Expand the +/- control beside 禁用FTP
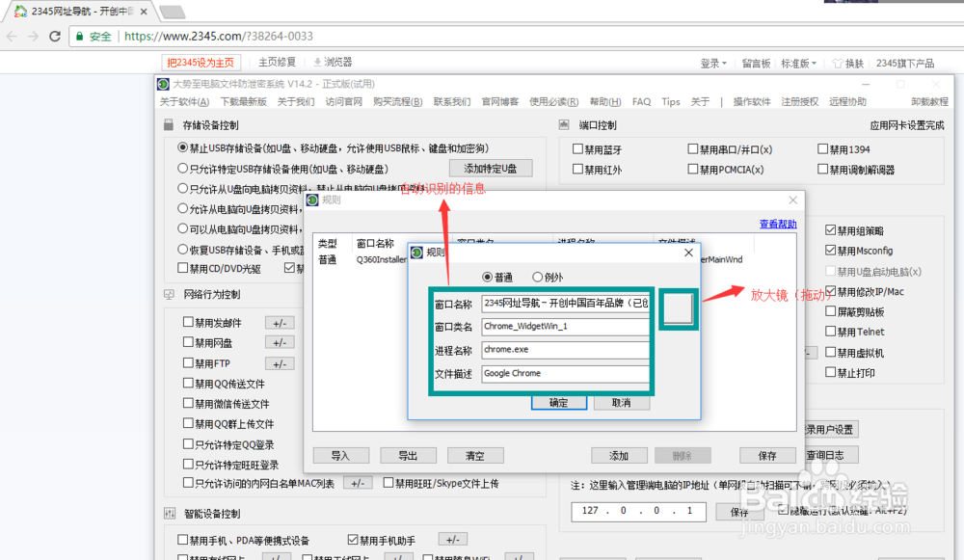This screenshot has height=560, width=964. pos(280,363)
